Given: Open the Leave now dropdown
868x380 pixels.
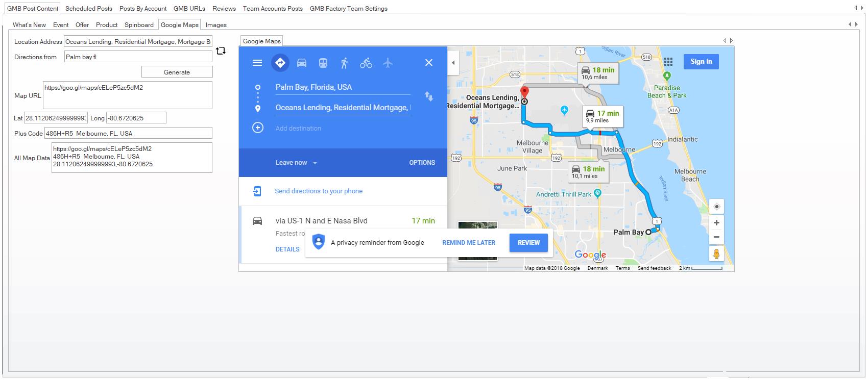Looking at the screenshot, I should click(x=296, y=163).
